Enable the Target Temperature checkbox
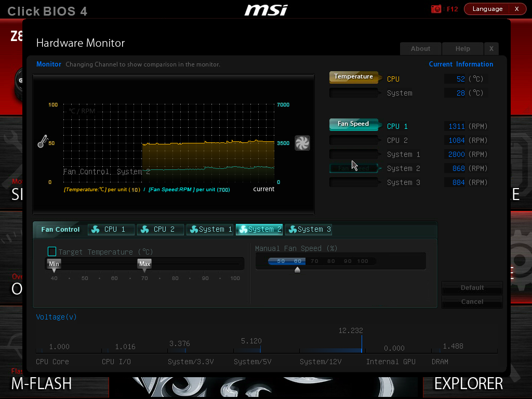The height and width of the screenshot is (399, 532). [x=52, y=251]
